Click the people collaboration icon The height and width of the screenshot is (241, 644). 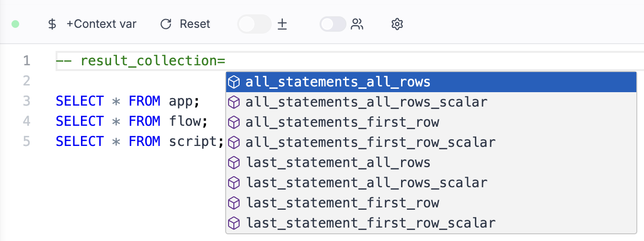357,24
